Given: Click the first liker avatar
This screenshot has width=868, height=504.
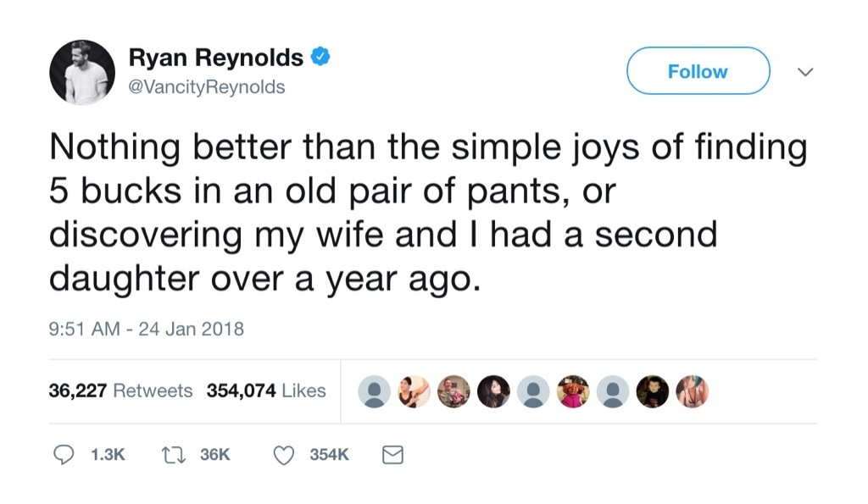Looking at the screenshot, I should pos(376,391).
